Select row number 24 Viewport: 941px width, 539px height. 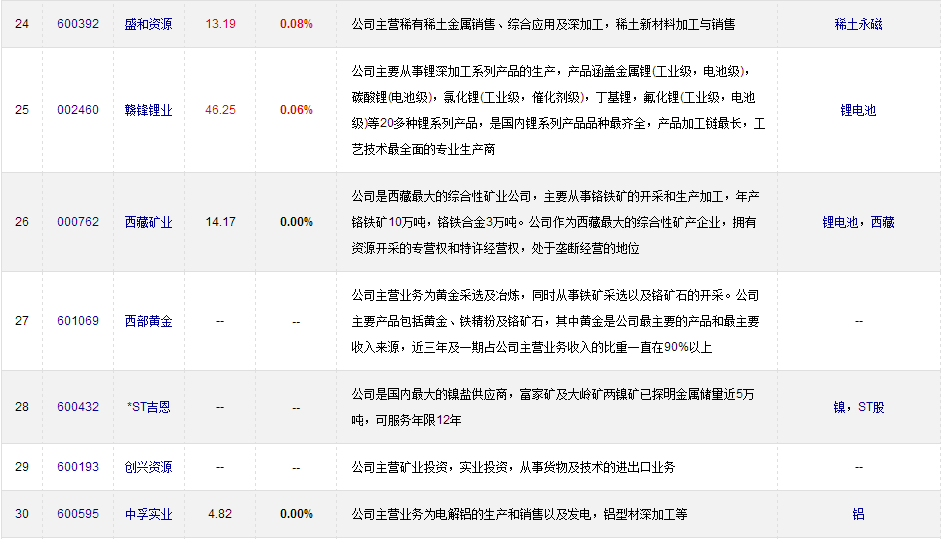(22, 24)
